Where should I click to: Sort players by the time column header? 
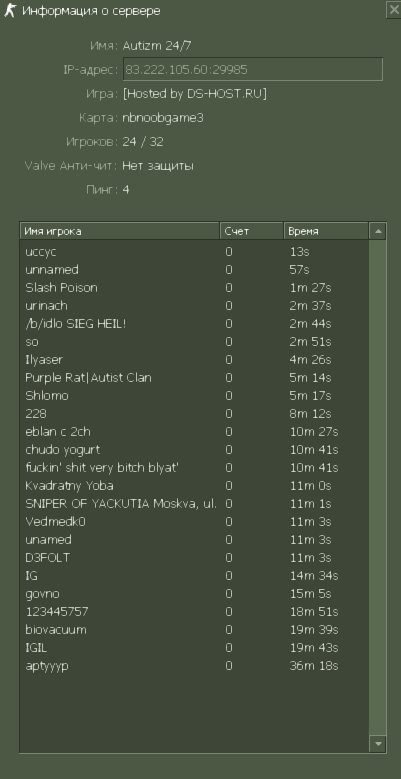coord(326,231)
